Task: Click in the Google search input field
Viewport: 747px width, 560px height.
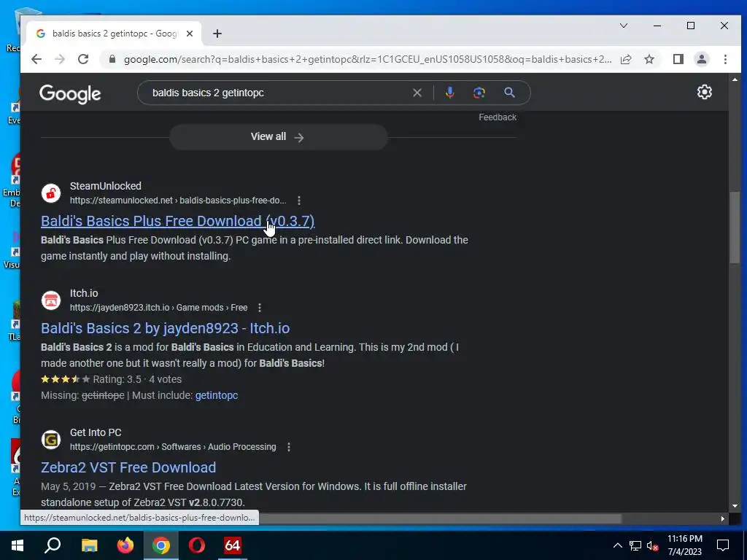Action: click(279, 93)
